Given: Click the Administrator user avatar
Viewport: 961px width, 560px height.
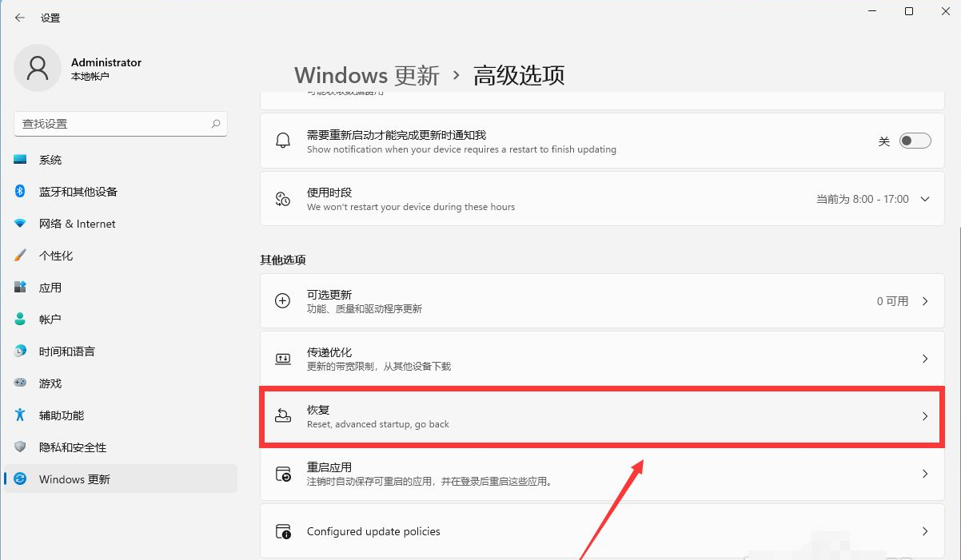Looking at the screenshot, I should click(38, 68).
